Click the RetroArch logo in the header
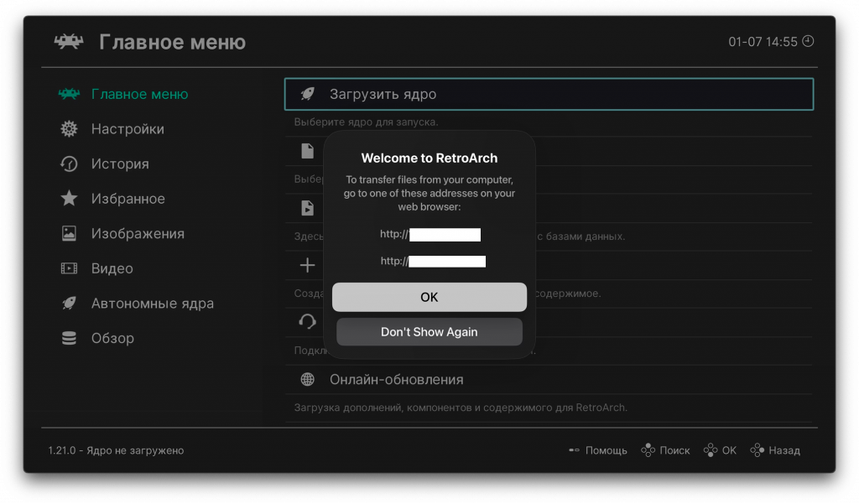859x504 pixels. point(69,42)
